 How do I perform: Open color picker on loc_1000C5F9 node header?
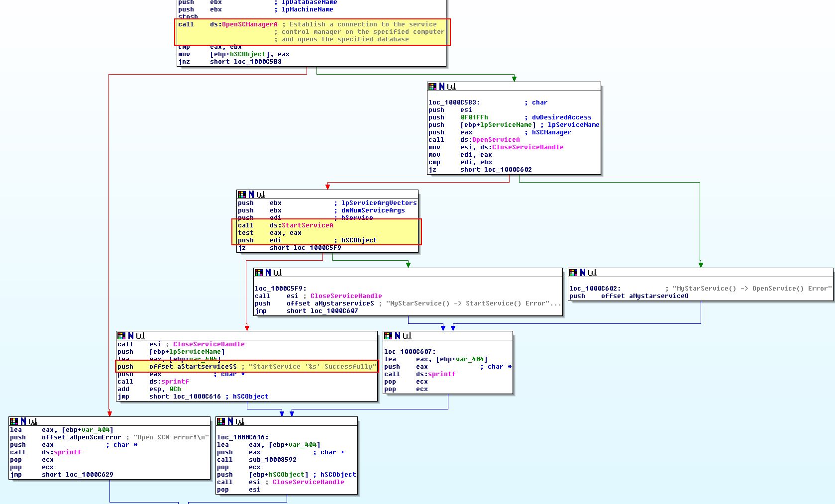(x=259, y=273)
